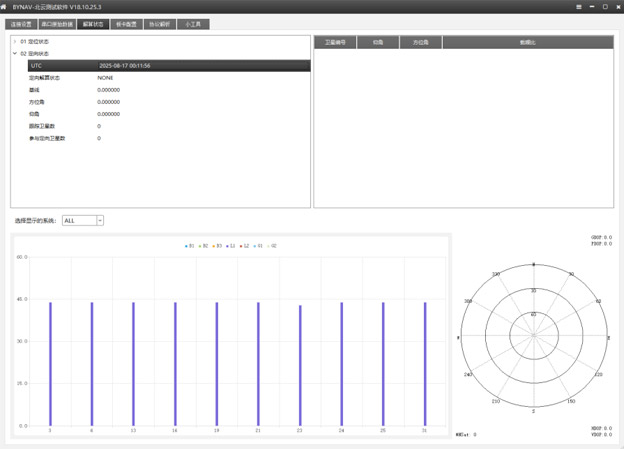Click the 载噪比 column header
624x449 pixels.
[x=527, y=43]
